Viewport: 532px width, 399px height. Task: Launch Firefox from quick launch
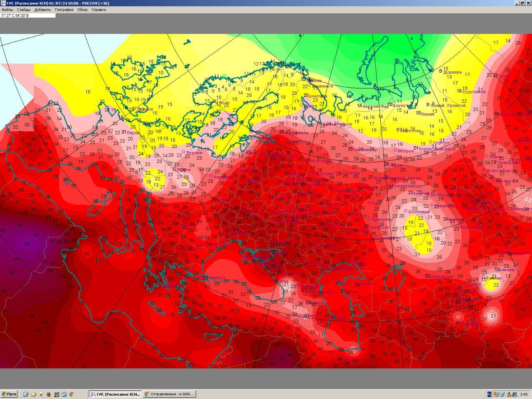coord(49,394)
